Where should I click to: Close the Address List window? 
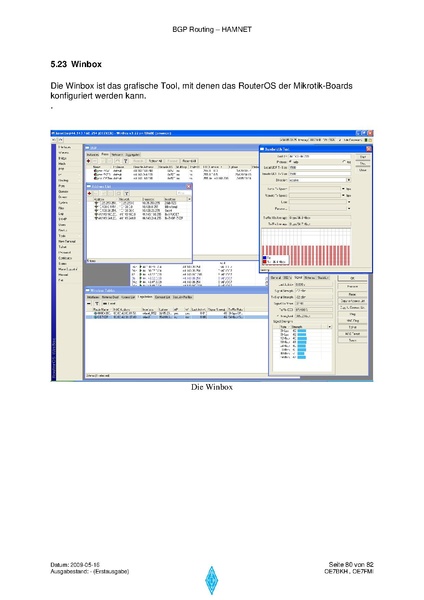click(189, 186)
